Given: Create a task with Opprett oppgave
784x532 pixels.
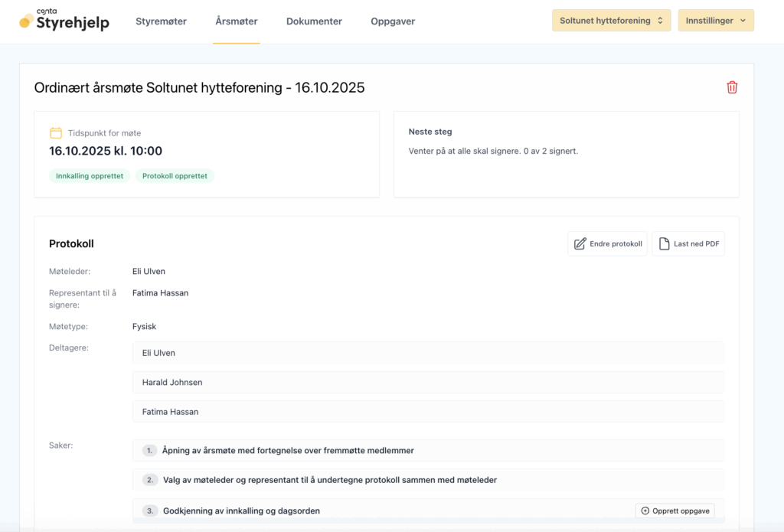Looking at the screenshot, I should coord(675,511).
